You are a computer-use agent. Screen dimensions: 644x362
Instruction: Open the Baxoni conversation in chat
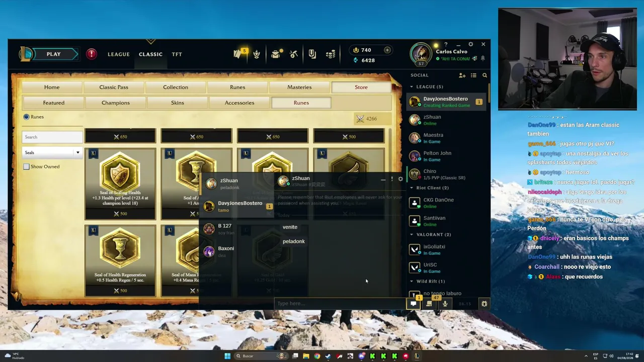coord(236,251)
